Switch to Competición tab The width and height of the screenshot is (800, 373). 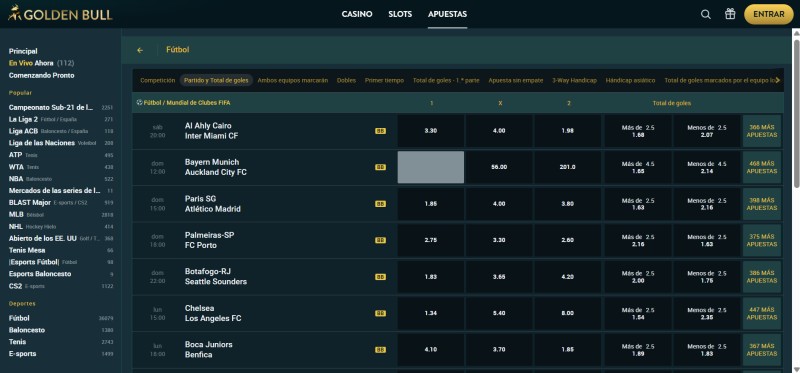click(158, 81)
